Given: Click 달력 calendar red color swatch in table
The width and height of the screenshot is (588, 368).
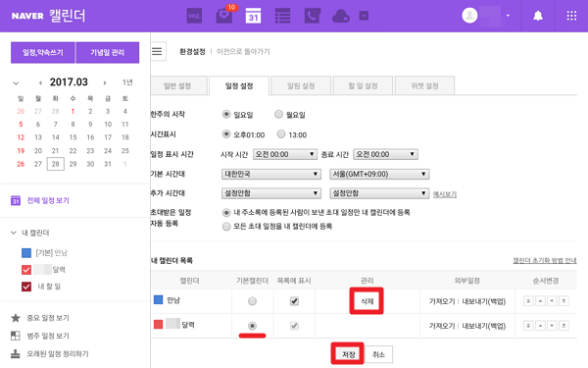Looking at the screenshot, I should click(158, 324).
